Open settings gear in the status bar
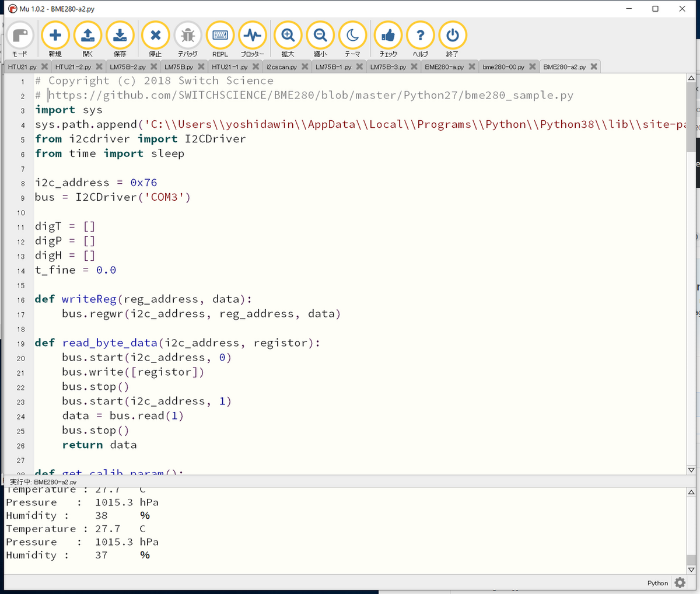Image resolution: width=700 pixels, height=594 pixels. pyautogui.click(x=680, y=583)
